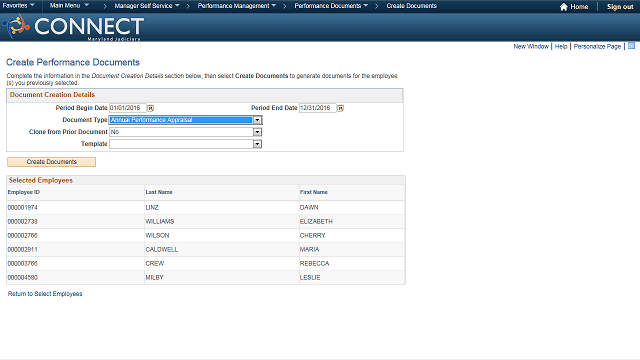Click first name ELIZABETH
The height and width of the screenshot is (360, 640).
(x=316, y=222)
